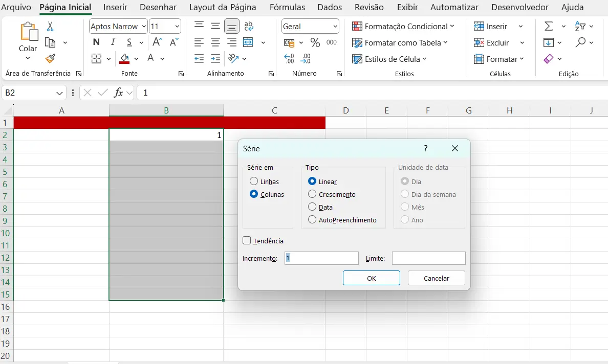Click the font color A icon
608x364 pixels.
click(x=151, y=58)
